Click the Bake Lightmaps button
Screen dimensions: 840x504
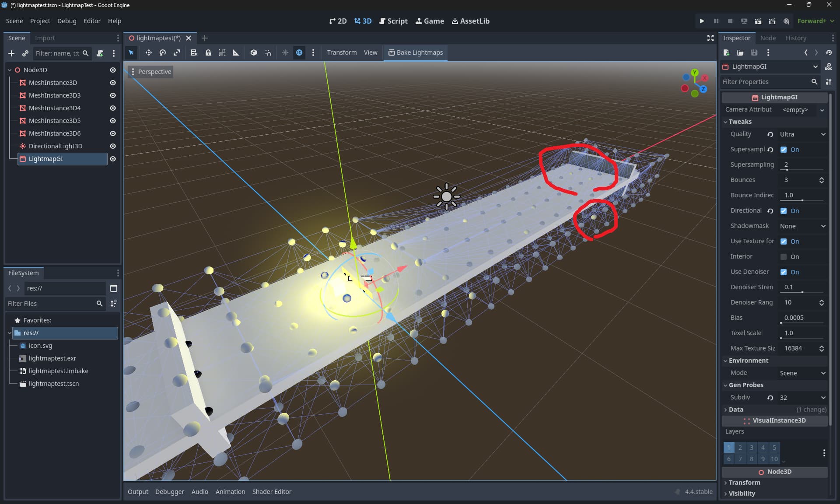click(415, 52)
